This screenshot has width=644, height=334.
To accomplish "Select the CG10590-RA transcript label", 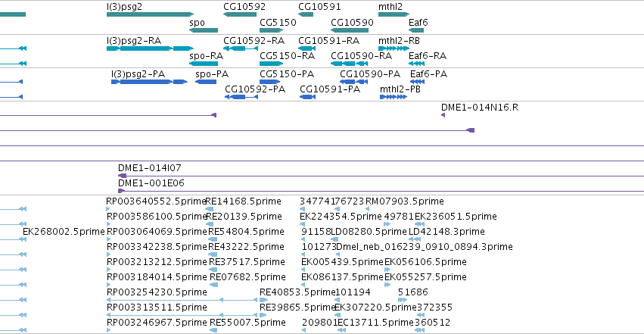I will click(x=362, y=56).
